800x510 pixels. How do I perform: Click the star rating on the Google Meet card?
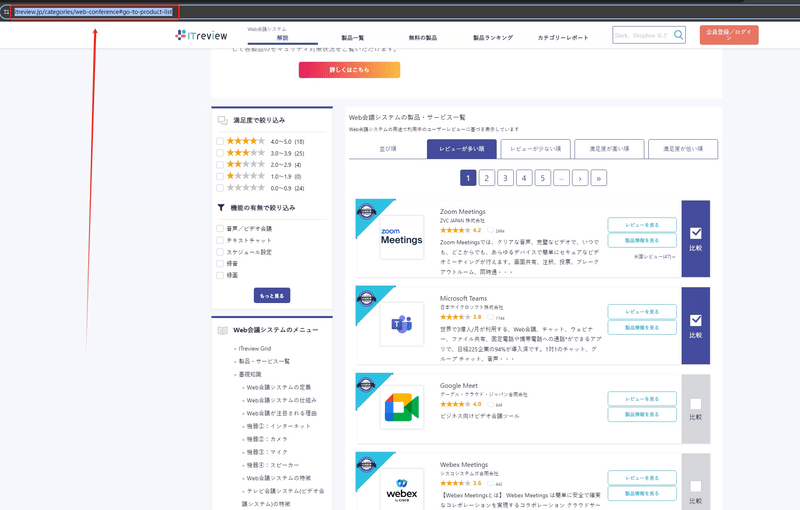point(456,404)
